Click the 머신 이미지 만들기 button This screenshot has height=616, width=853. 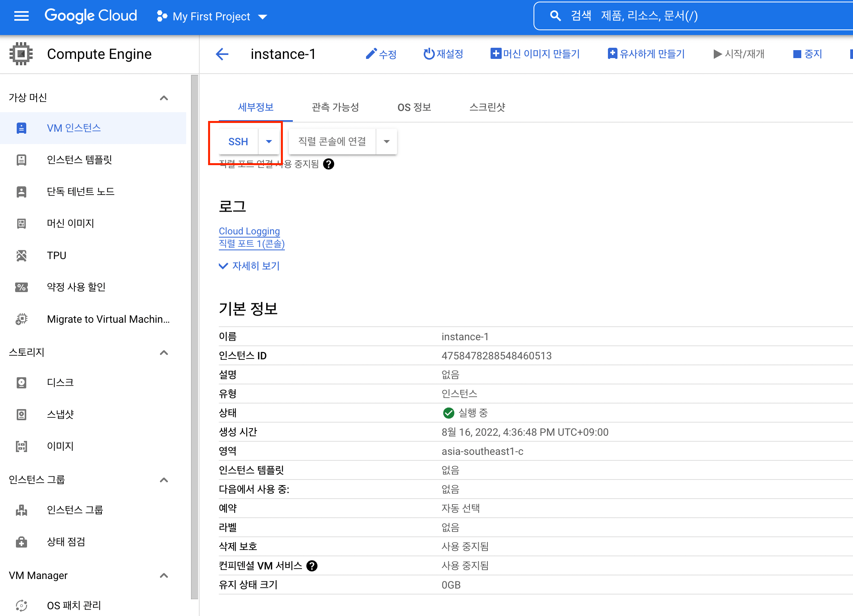[535, 54]
